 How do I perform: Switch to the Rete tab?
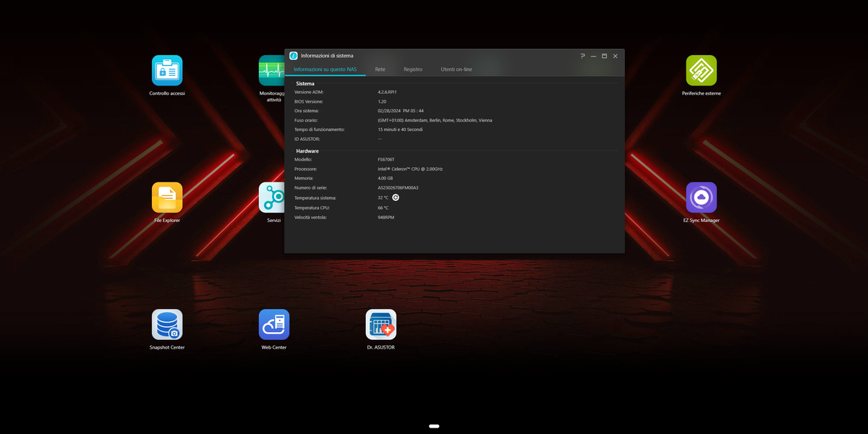(x=380, y=69)
